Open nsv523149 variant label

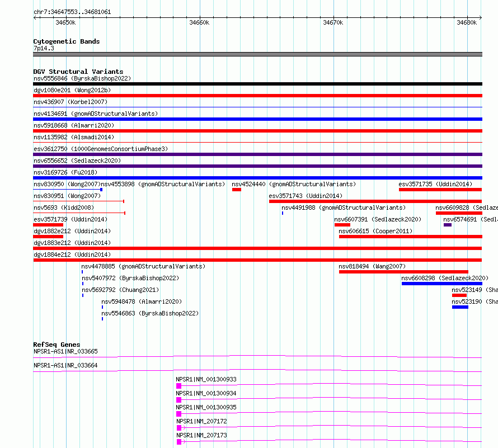pos(474,290)
